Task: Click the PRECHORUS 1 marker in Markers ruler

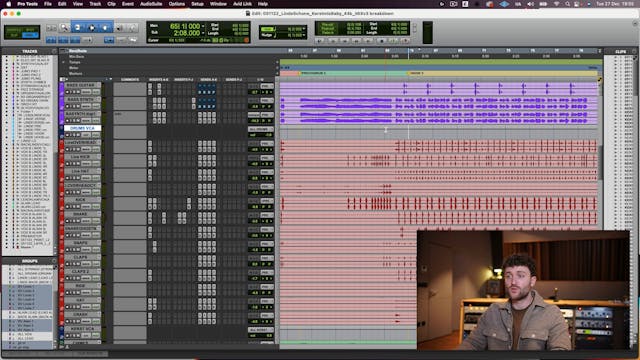Action: coord(313,73)
